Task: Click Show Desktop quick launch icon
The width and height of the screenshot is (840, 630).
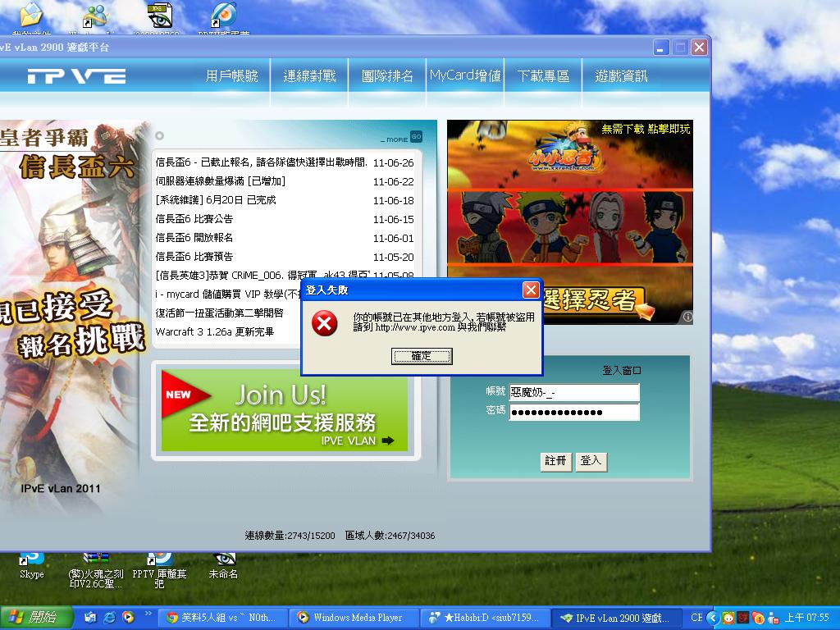Action: pos(90,618)
